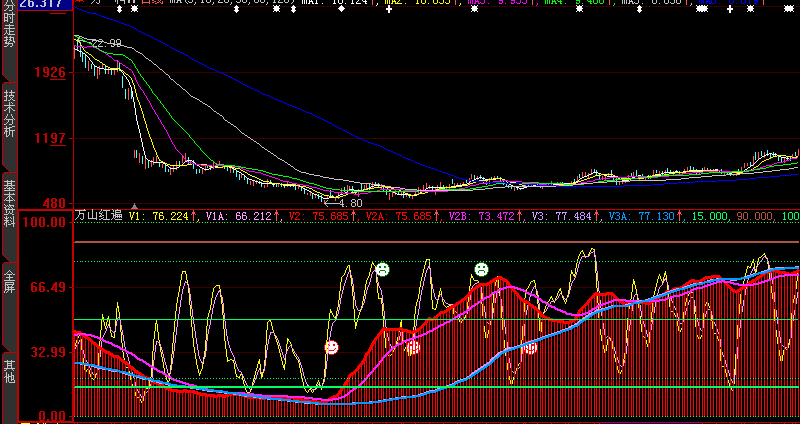Viewport: 800px width, 424px height.
Task: Open the 万山红遍 indicator name label
Action: pyautogui.click(x=99, y=215)
